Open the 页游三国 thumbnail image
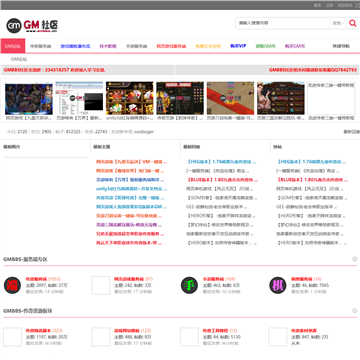 point(281,98)
